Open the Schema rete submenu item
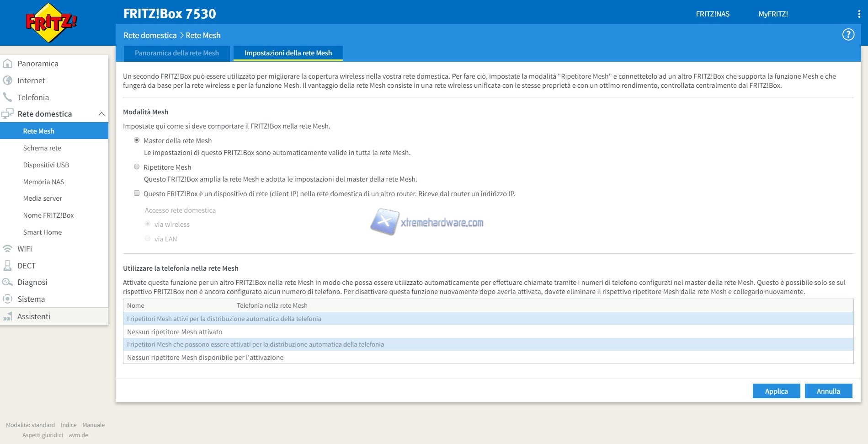868x444 pixels. pos(42,148)
